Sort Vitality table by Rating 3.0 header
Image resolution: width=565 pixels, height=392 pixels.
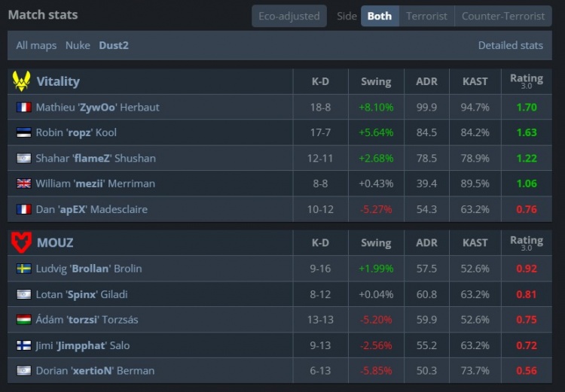click(x=526, y=81)
